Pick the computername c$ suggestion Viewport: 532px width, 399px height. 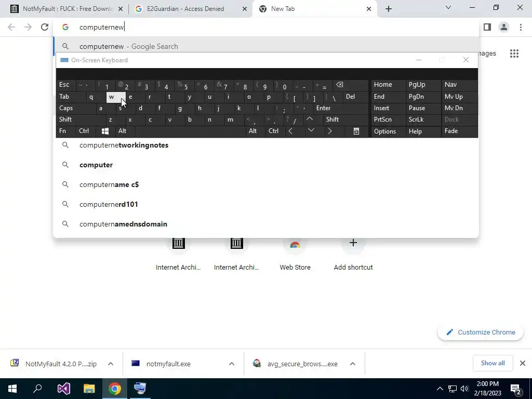[266, 184]
